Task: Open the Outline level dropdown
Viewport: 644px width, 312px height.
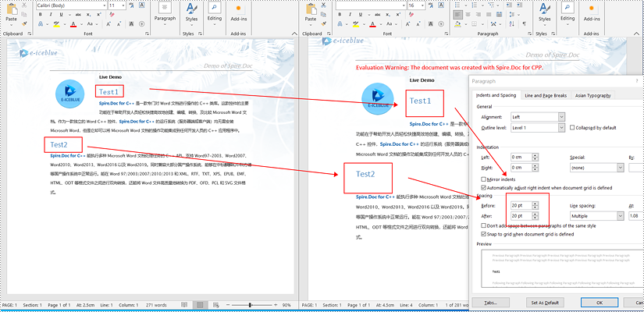Action: 561,128
